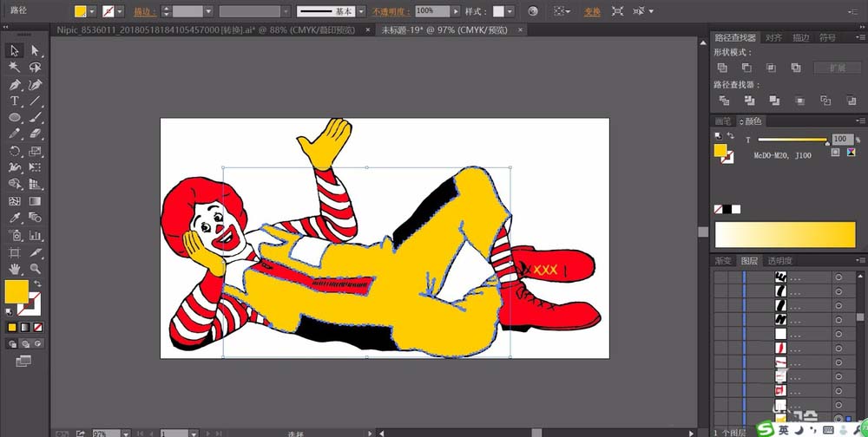Expand the stroke style 基本 dropdown
868x437 pixels.
pyautogui.click(x=364, y=11)
